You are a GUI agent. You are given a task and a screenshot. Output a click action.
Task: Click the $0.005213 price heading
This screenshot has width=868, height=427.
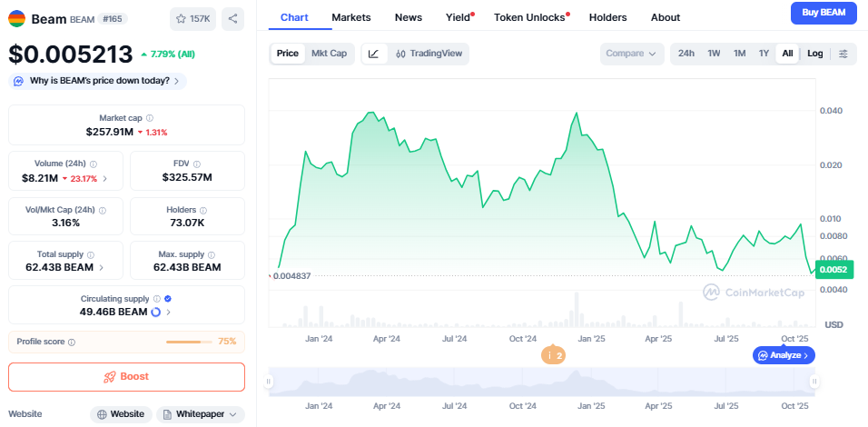point(70,55)
